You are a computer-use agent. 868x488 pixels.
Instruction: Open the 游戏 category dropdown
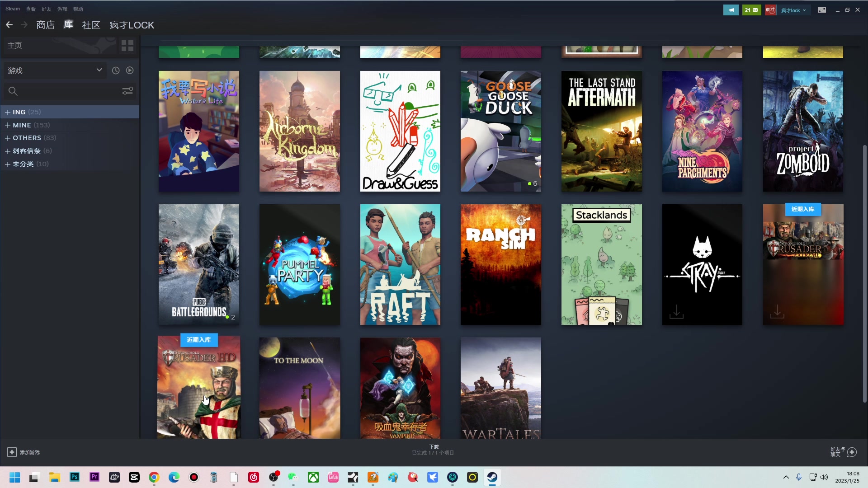point(55,70)
